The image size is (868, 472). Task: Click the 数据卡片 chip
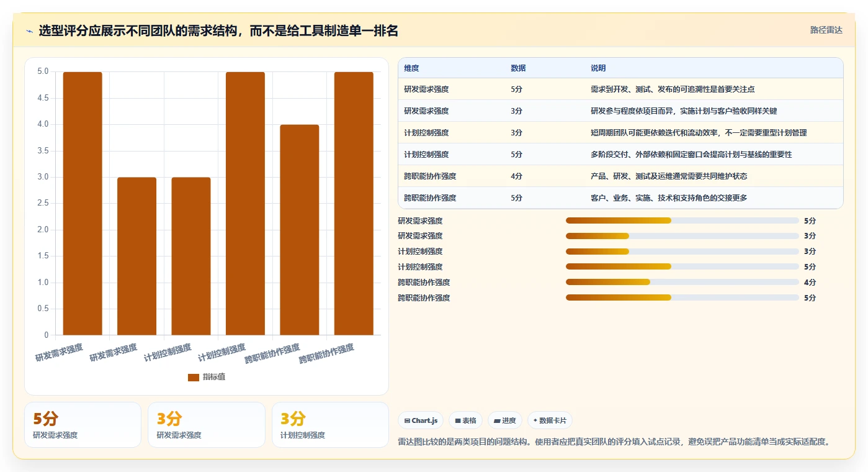(550, 420)
